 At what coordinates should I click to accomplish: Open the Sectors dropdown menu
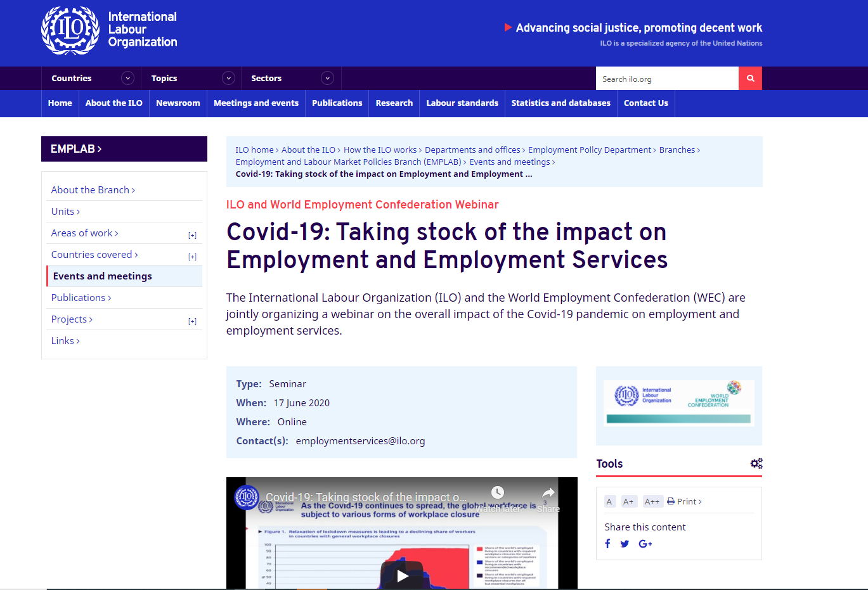point(327,79)
